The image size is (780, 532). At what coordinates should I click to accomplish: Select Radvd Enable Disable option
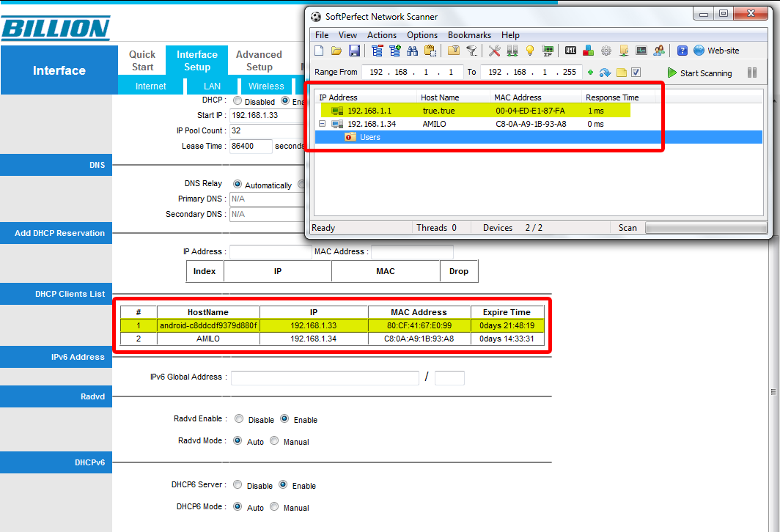coord(239,418)
